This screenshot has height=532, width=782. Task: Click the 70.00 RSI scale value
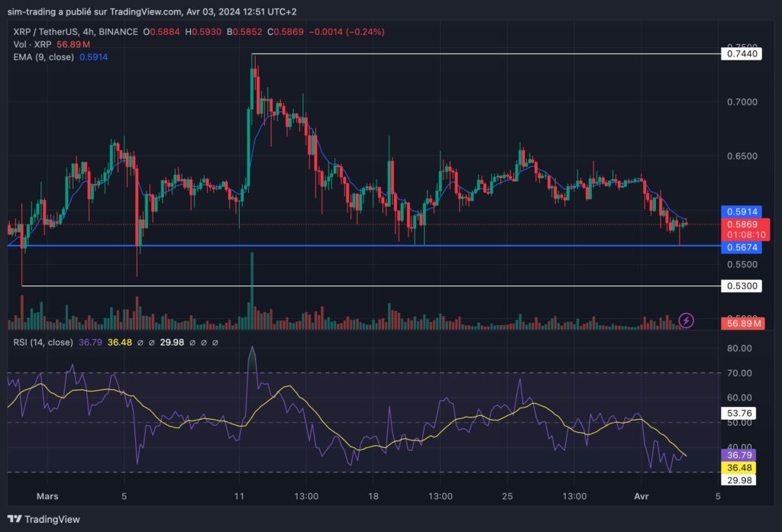point(739,373)
